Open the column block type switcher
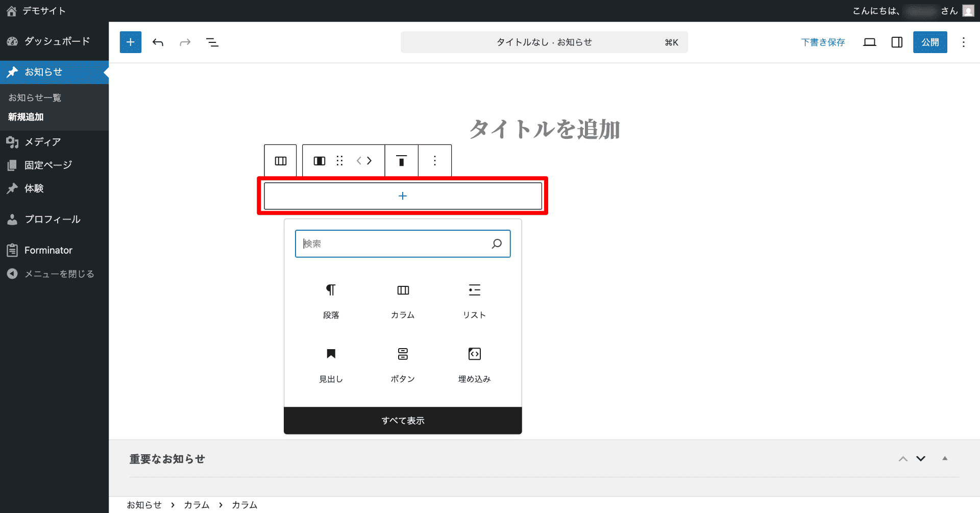Image resolution: width=980 pixels, height=513 pixels. (320, 161)
